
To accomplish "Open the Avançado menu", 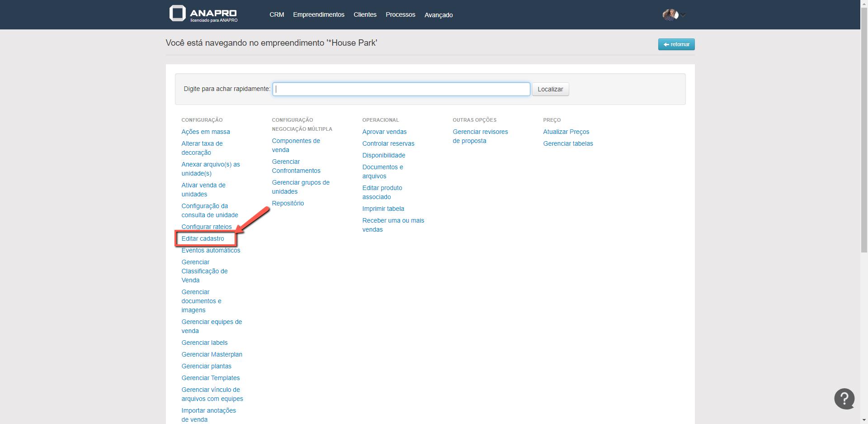I will [x=438, y=15].
